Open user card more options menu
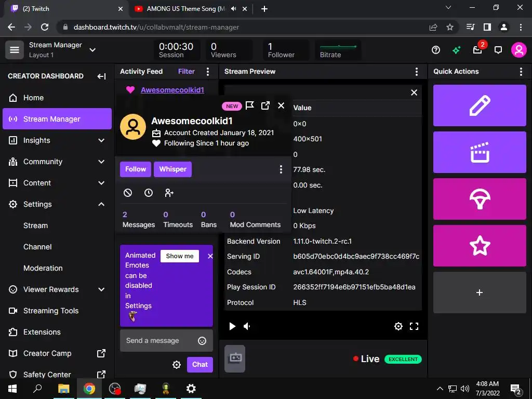The height and width of the screenshot is (399, 532). (x=281, y=169)
